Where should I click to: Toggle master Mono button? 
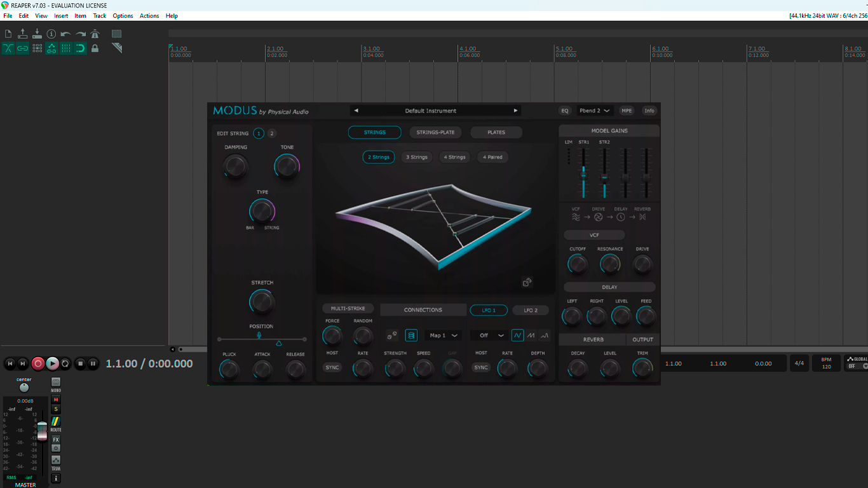(56, 383)
